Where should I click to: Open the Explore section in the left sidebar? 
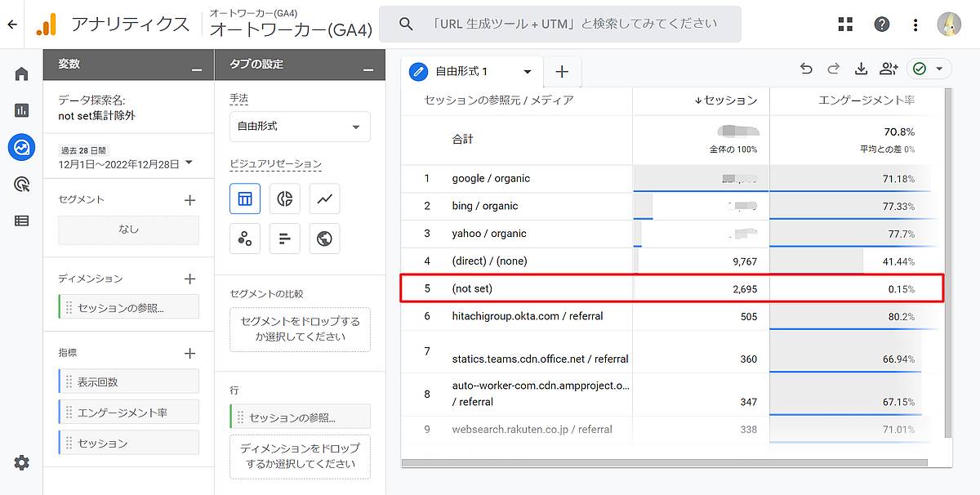point(20,147)
